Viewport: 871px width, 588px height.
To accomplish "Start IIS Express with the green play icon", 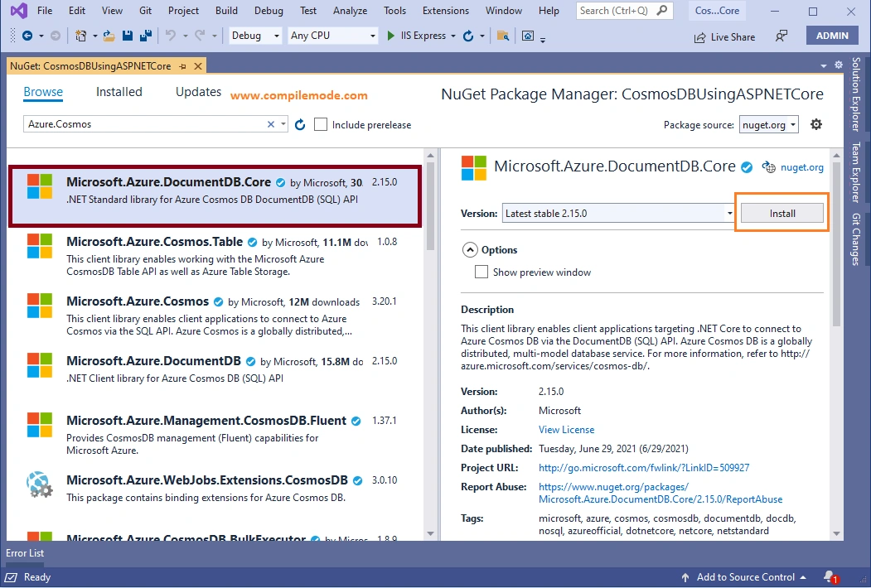I will [x=390, y=36].
